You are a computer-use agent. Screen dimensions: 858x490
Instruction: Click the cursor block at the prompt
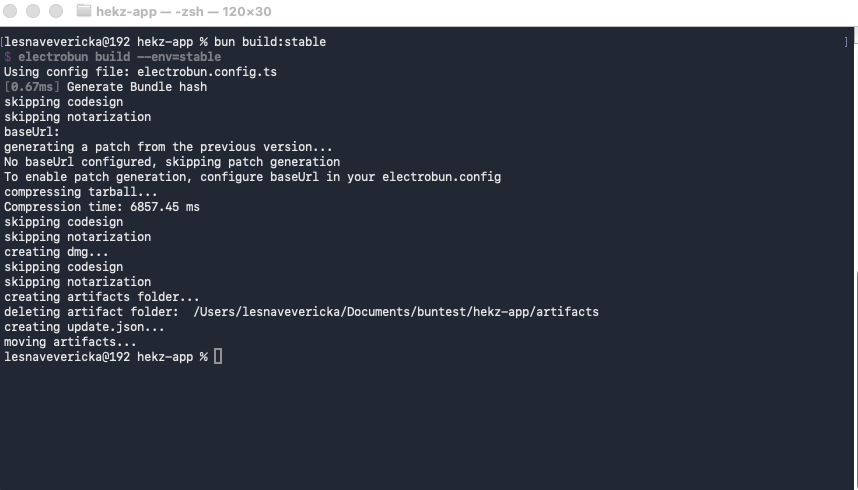[x=218, y=356]
